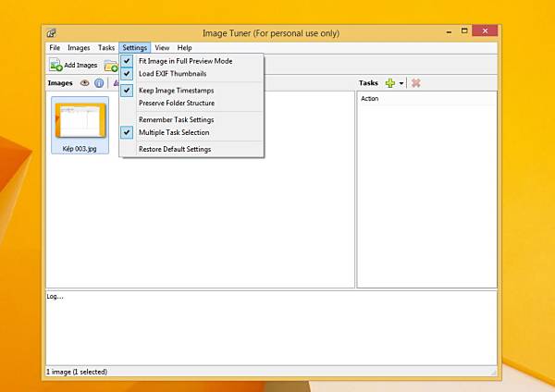Close the Image Tuner window
Viewport: 555px width, 392px height.
pyautogui.click(x=485, y=31)
